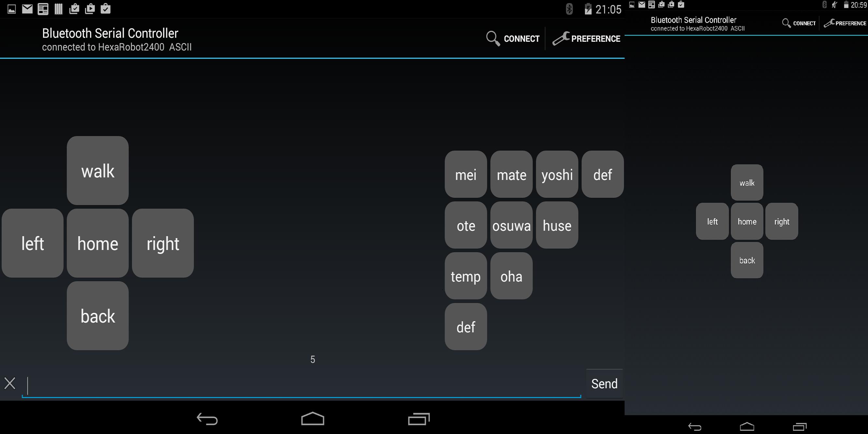Click the walk button to command robot
Screen dimensions: 868x434
[97, 171]
